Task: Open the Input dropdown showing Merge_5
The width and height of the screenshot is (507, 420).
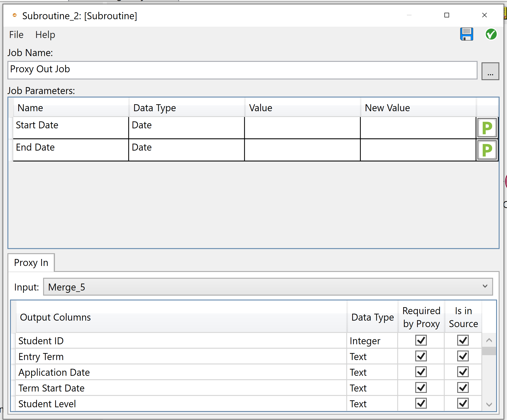Action: (485, 287)
